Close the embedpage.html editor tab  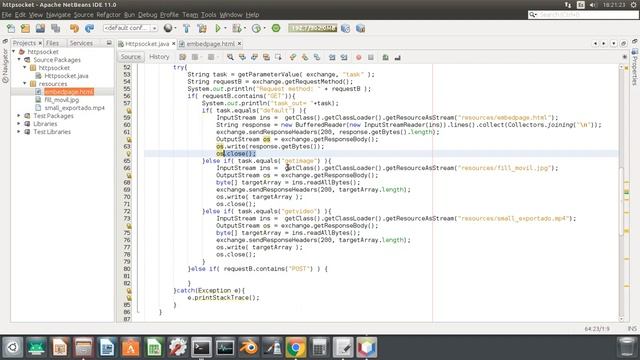coord(240,43)
